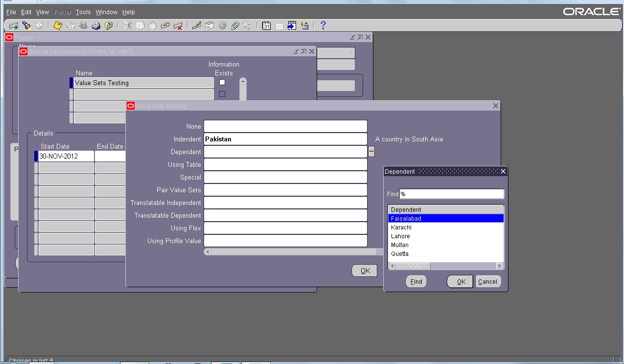The image size is (624, 364).
Task: Click the Cut scissors icon
Action: pos(126,25)
